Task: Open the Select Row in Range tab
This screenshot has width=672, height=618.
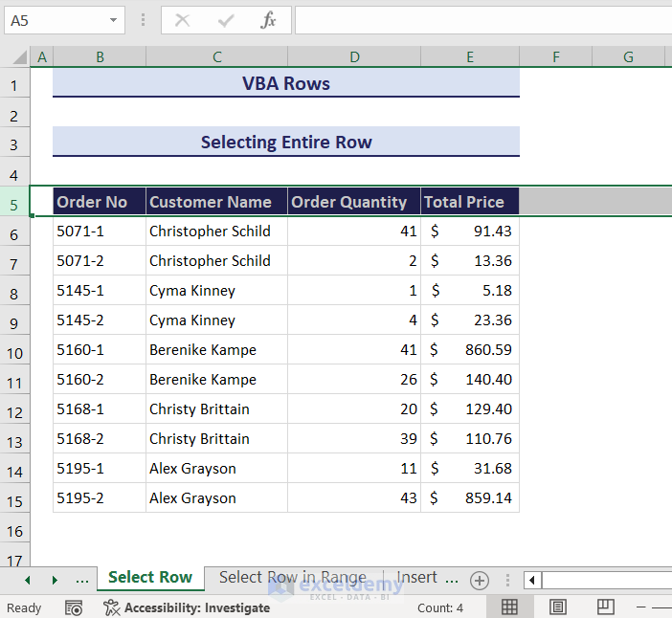Action: pos(292,578)
